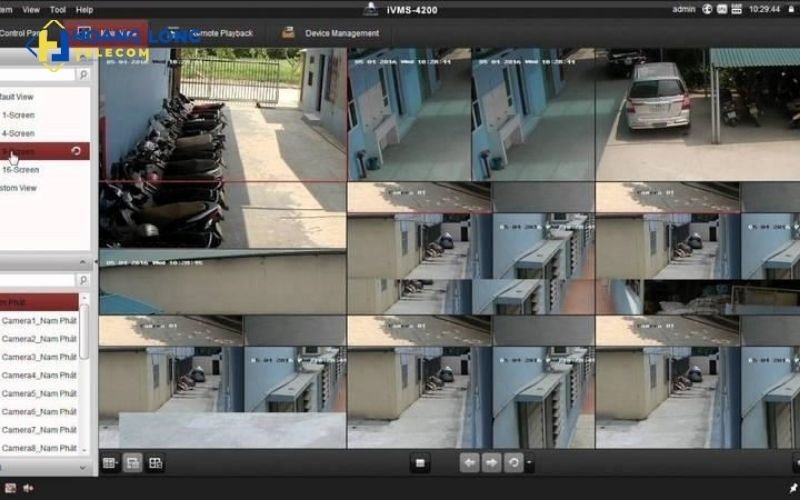Click the globe network icon near admin
This screenshot has width=800, height=500.
point(707,9)
